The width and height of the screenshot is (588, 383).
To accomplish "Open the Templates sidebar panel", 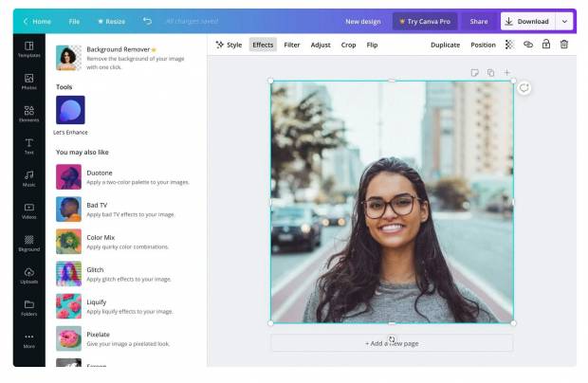I will pos(28,49).
